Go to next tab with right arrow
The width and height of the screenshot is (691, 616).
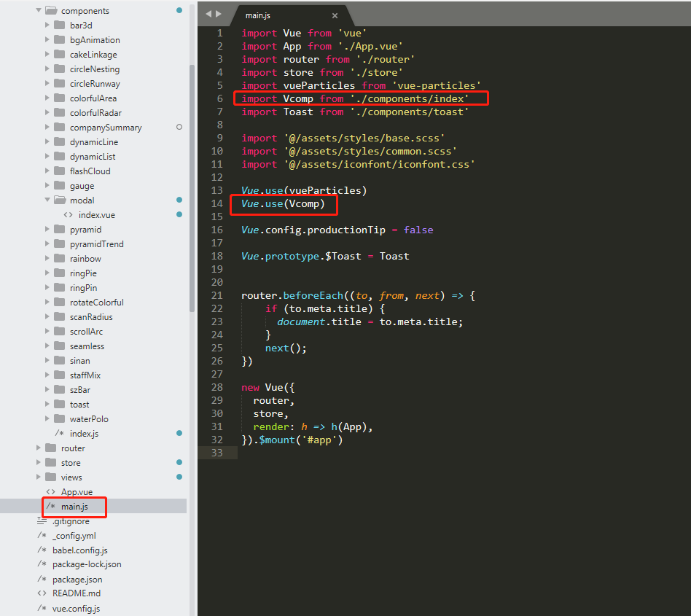(219, 14)
